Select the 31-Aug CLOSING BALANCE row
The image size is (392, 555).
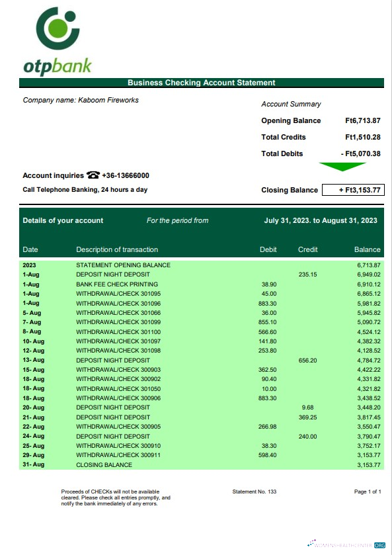pyautogui.click(x=202, y=465)
